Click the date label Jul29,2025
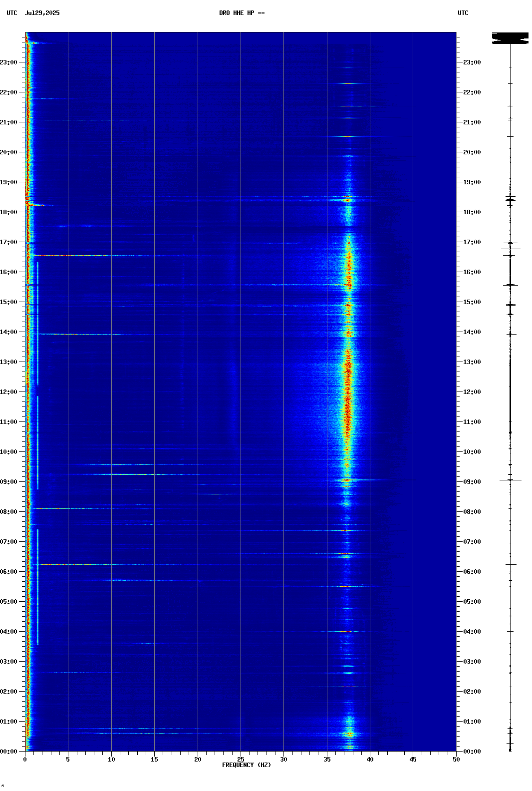This screenshot has width=532, height=791. pyautogui.click(x=42, y=13)
